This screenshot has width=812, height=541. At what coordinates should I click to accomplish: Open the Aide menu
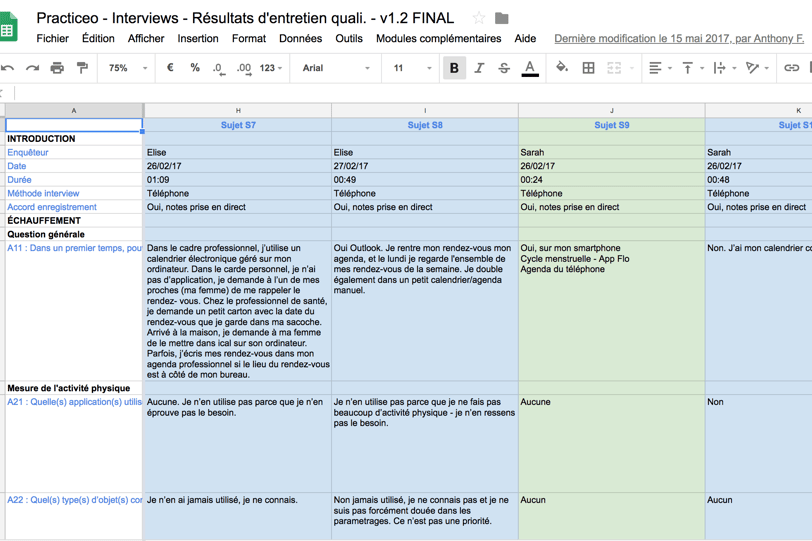pos(525,38)
